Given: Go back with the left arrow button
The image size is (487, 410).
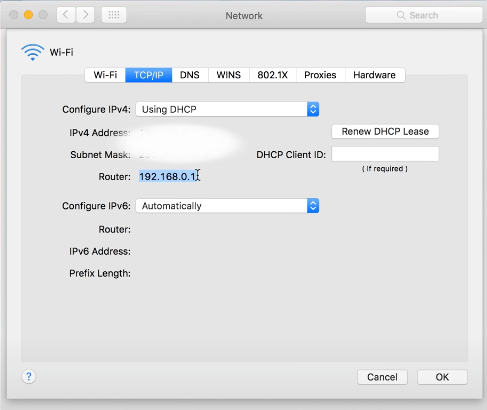Looking at the screenshot, I should point(66,15).
